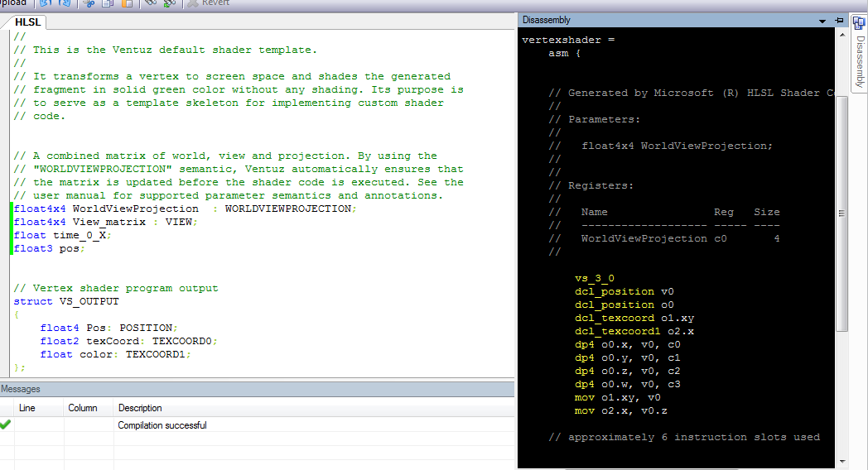Image resolution: width=868 pixels, height=470 pixels.
Task: Click the Cut scissors icon
Action: tap(89, 3)
